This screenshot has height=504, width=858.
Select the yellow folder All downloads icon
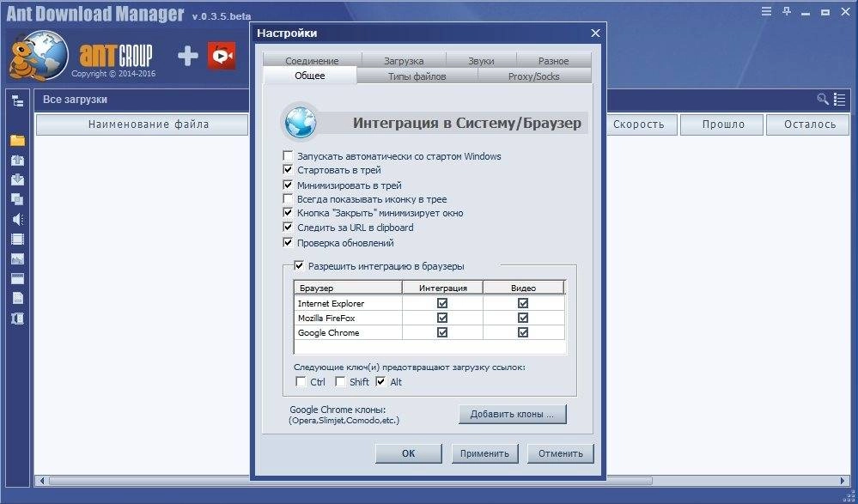pyautogui.click(x=17, y=140)
